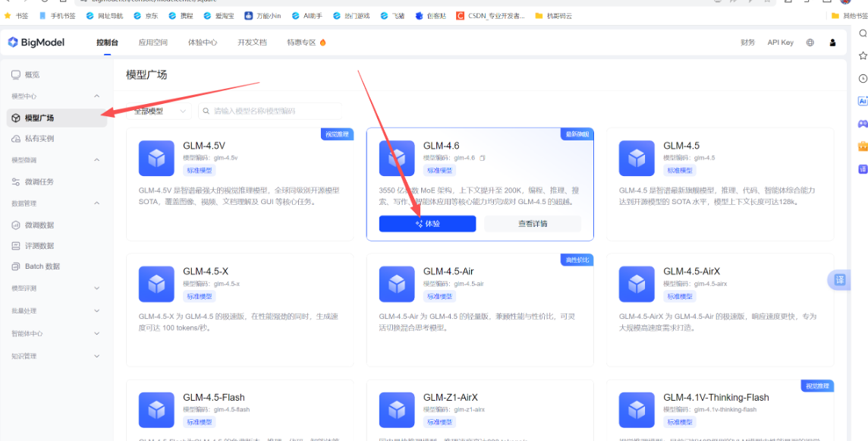Expand the 智能体中心 sidebar section
Screen dimensions: 868x441
click(x=96, y=333)
